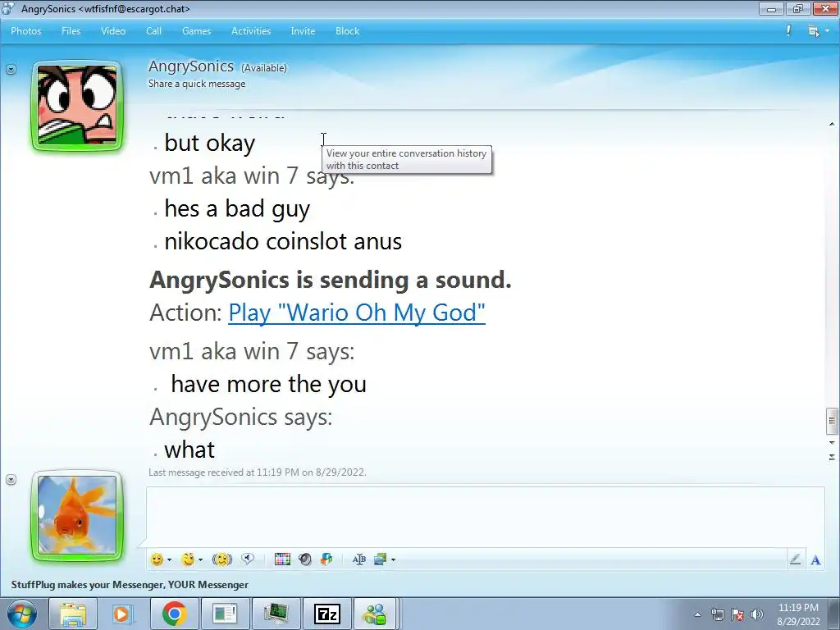Click "have more the you" message

point(268,384)
